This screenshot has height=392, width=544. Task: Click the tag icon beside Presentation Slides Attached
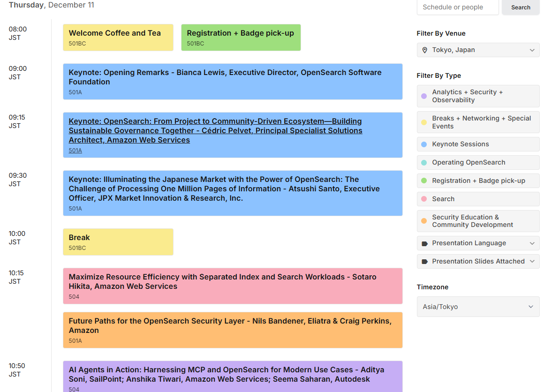[x=425, y=262]
